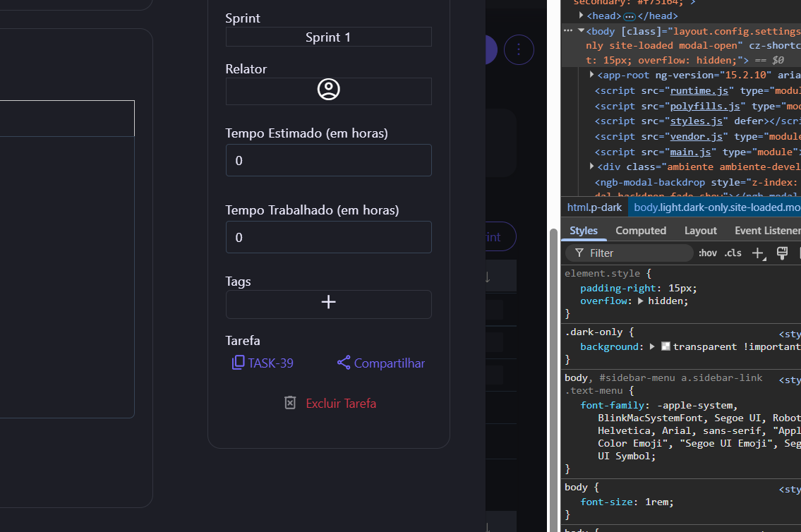Screen dimensions: 801x532
Task: Click the share icon next to Compartilhar
Action: click(x=344, y=363)
